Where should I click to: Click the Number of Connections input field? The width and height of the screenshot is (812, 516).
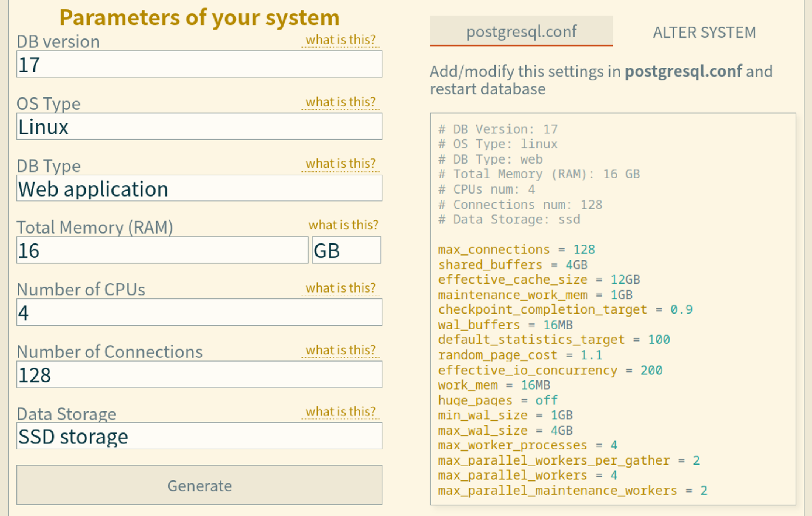pos(199,375)
